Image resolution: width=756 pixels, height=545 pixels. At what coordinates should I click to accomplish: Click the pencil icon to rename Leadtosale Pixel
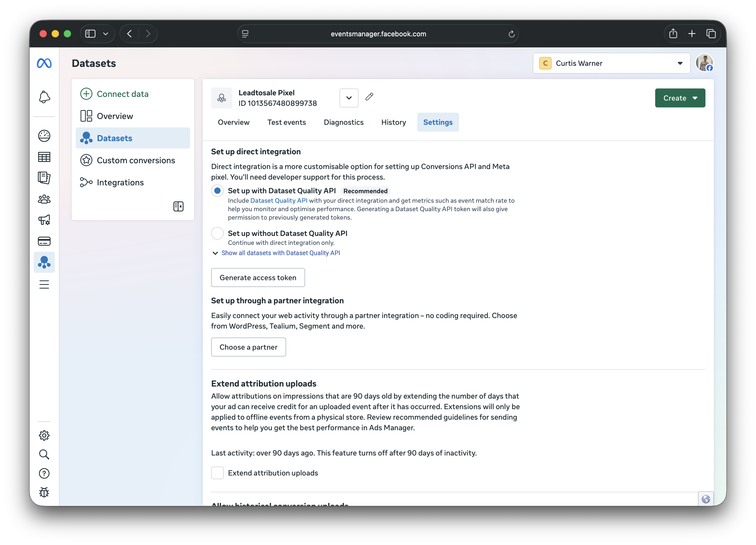point(369,97)
